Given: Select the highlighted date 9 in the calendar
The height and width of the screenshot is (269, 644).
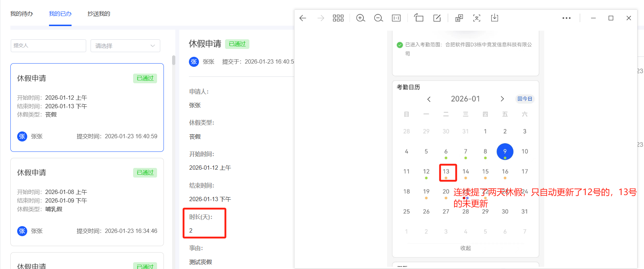Looking at the screenshot, I should click(x=505, y=151).
